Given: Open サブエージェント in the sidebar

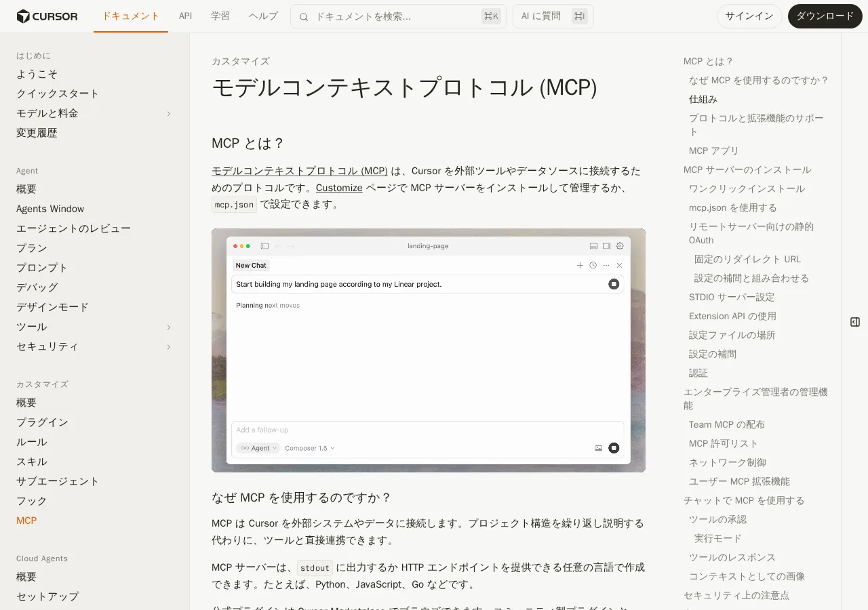Looking at the screenshot, I should (58, 482).
